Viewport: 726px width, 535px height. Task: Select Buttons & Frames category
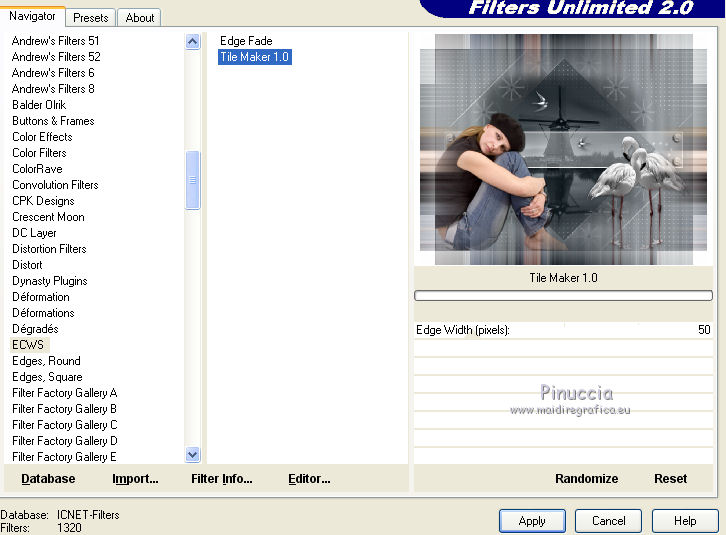pyautogui.click(x=53, y=121)
